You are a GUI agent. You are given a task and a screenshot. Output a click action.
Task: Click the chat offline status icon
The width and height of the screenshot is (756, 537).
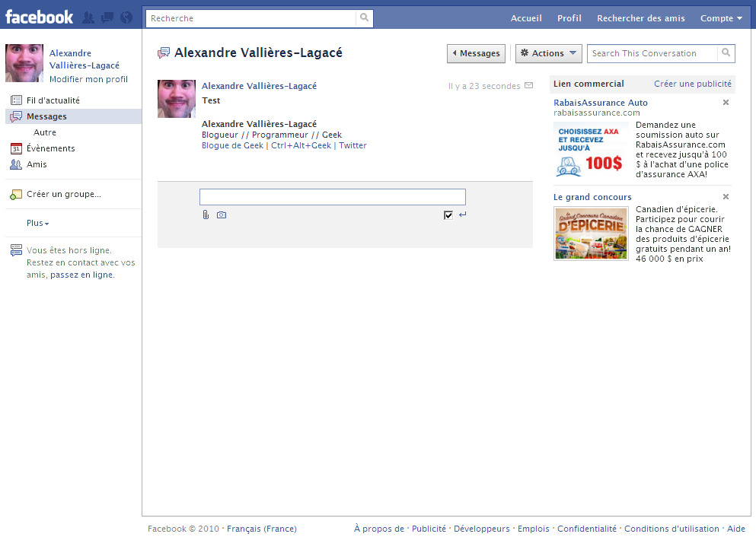click(x=16, y=250)
